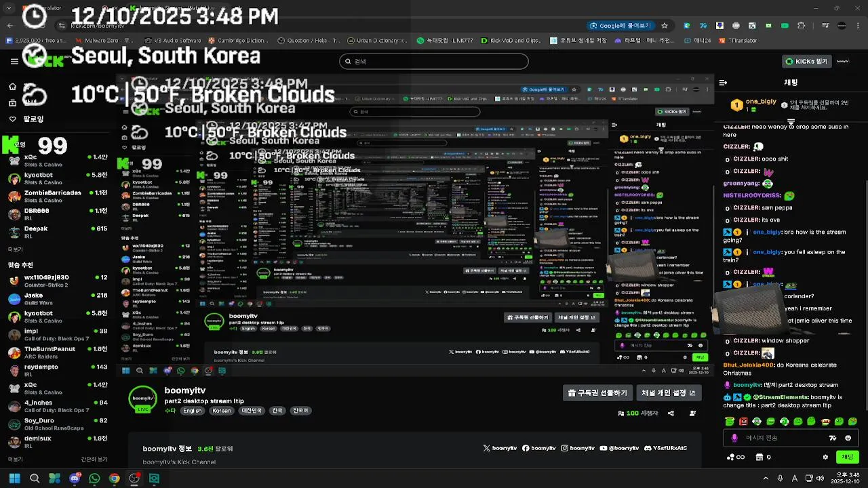Screen dimensions: 868x488
Task: Click the translate icon in the message box
Action: (x=833, y=438)
